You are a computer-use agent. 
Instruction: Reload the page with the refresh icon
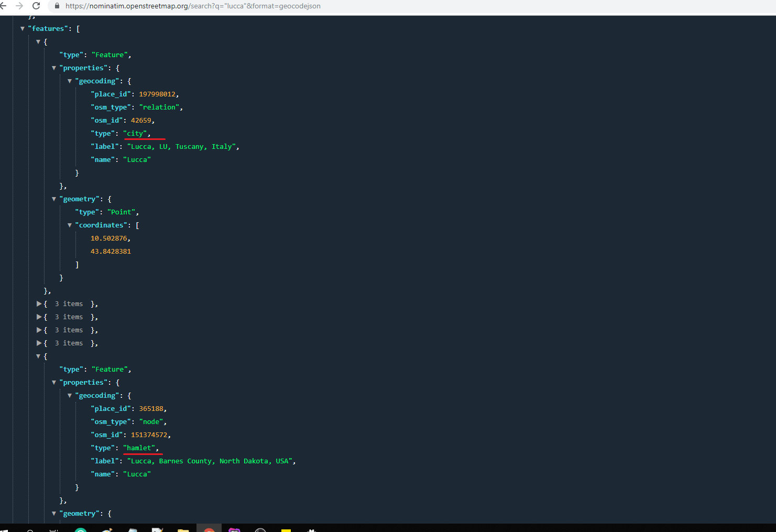36,6
